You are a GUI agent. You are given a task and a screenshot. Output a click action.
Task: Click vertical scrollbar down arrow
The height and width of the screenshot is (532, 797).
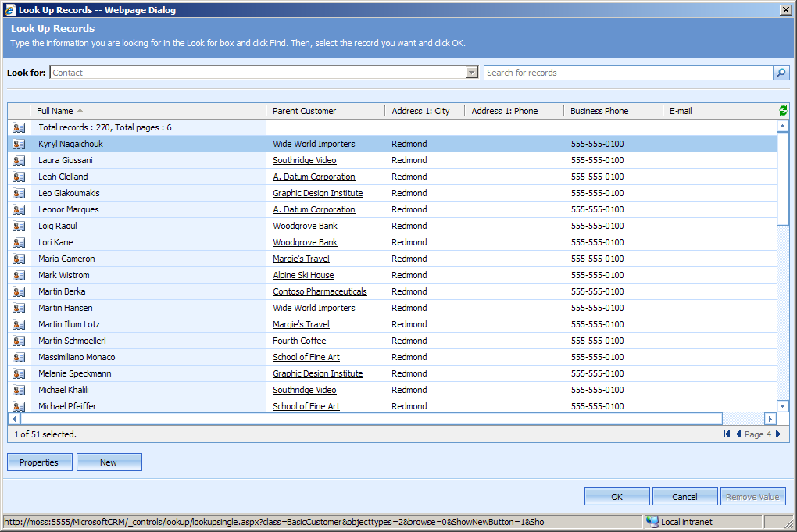783,405
